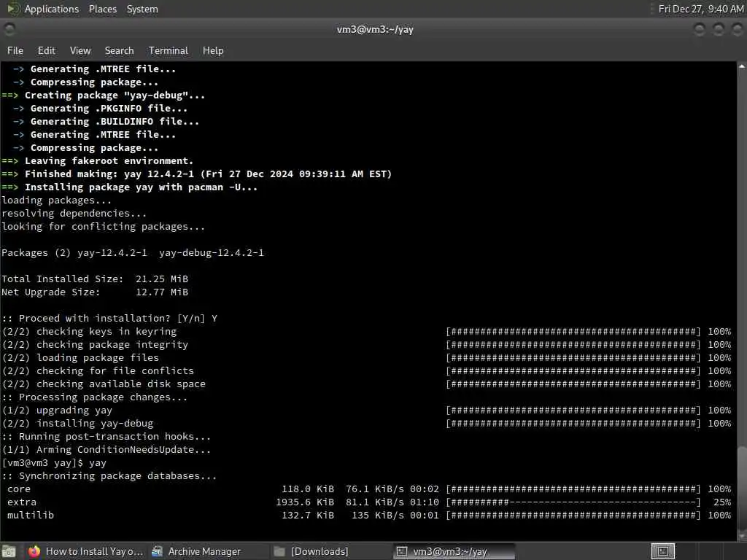This screenshot has width=747, height=560.
Task: Click the Firefox icon in the taskbar
Action: point(34,551)
